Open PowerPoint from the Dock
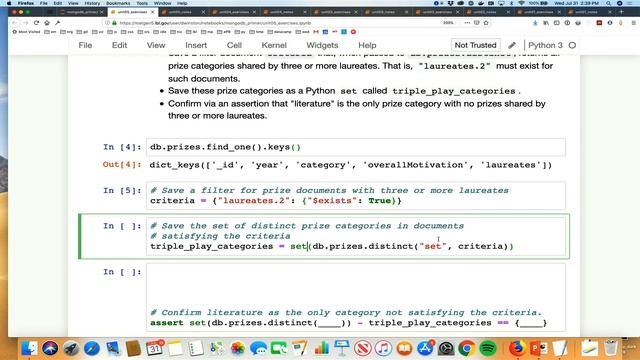 click(x=538, y=349)
